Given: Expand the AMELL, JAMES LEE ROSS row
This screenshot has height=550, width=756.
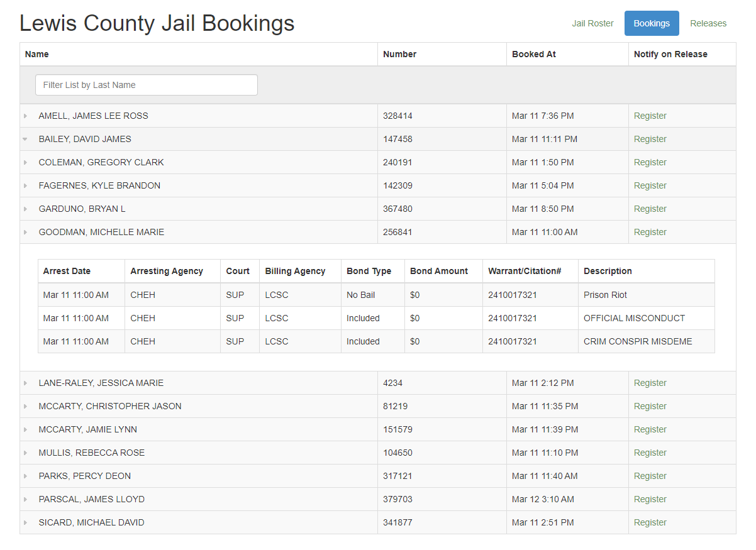Looking at the screenshot, I should [26, 116].
